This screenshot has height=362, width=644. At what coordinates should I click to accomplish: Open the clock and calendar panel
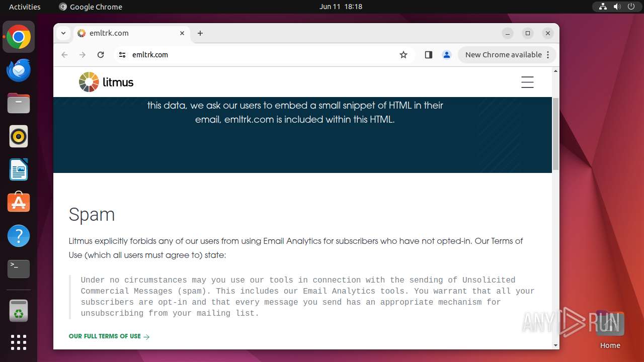pyautogui.click(x=341, y=7)
